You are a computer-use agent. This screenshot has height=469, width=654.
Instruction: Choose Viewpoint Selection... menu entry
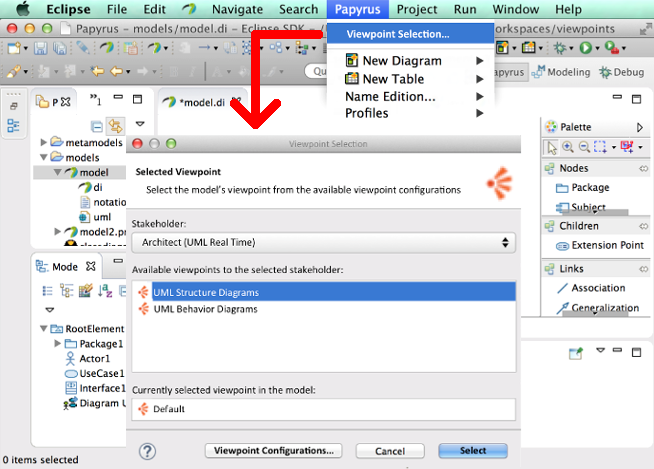click(410, 34)
